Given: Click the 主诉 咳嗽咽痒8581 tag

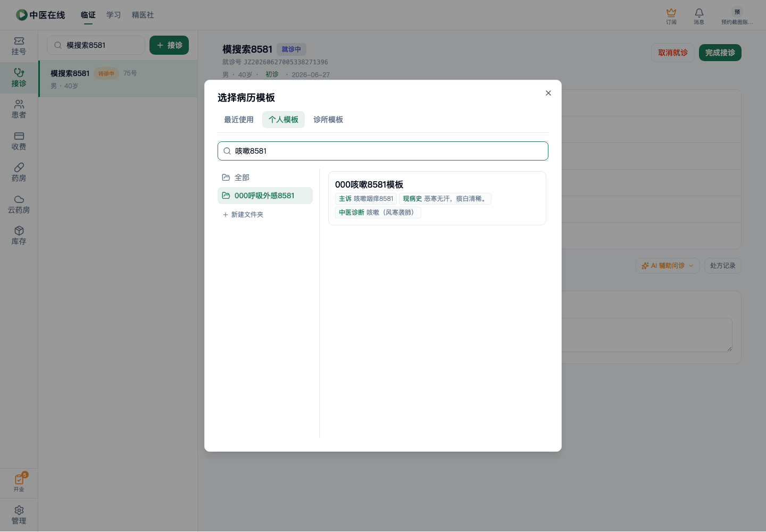Looking at the screenshot, I should pyautogui.click(x=366, y=199).
